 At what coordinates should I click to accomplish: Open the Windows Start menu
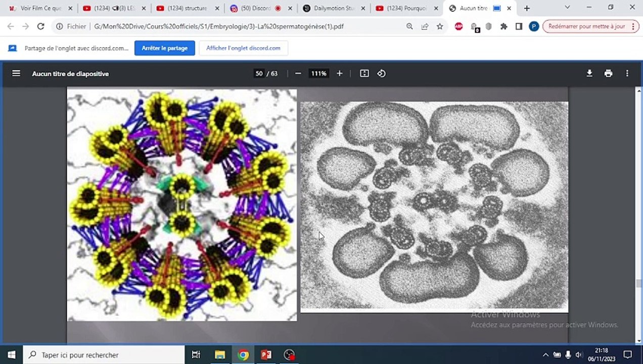point(11,355)
